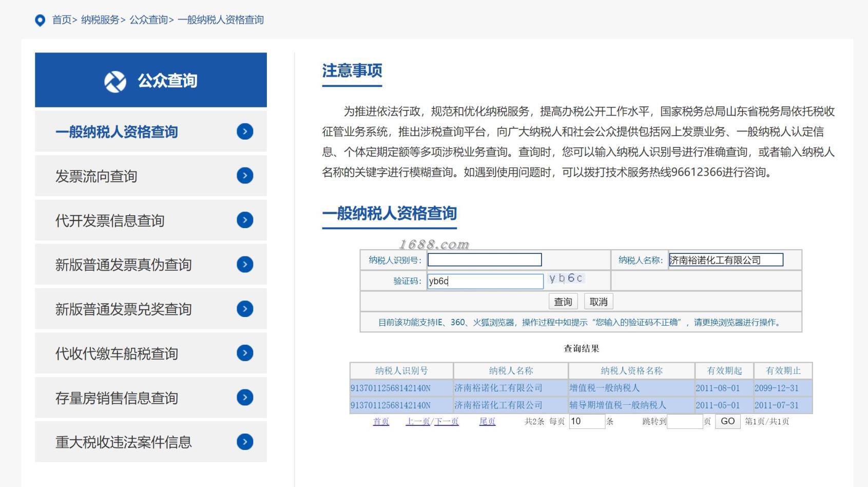This screenshot has height=487, width=868.
Task: Go to 下一页 in results pagination
Action: pos(447,421)
